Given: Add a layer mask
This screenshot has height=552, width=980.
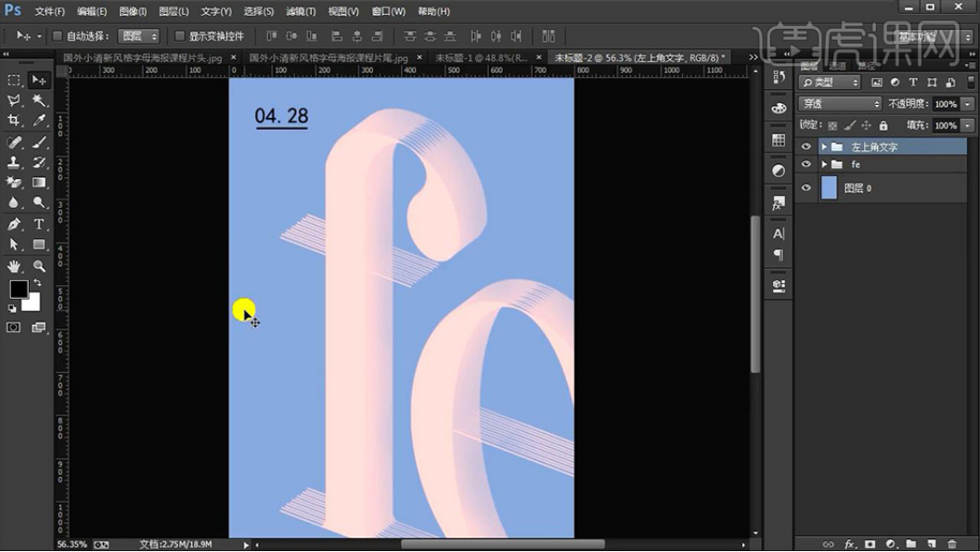Looking at the screenshot, I should (870, 545).
